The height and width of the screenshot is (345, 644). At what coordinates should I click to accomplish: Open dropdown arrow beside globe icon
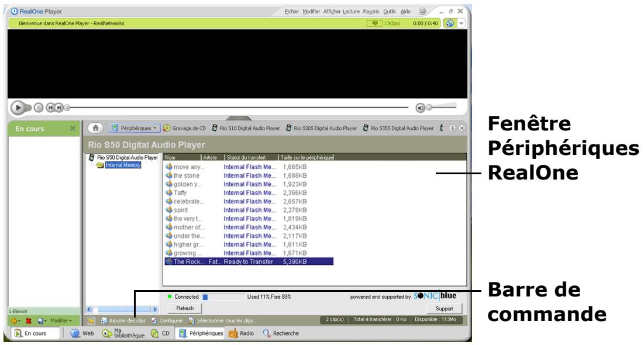point(461,23)
